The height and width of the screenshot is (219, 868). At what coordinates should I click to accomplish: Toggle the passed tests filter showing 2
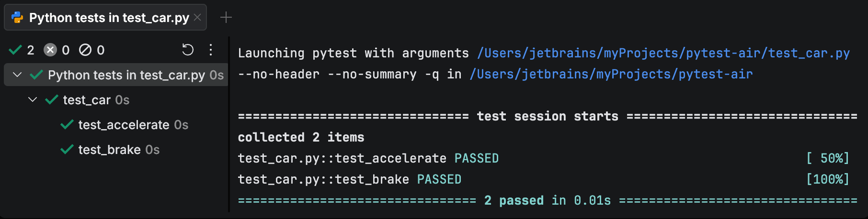tap(22, 50)
